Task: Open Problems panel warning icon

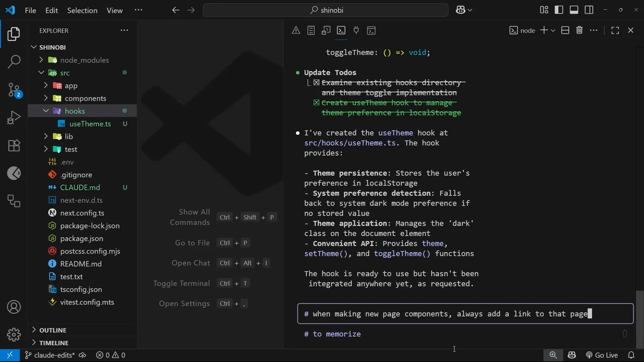Action: pyautogui.click(x=296, y=30)
